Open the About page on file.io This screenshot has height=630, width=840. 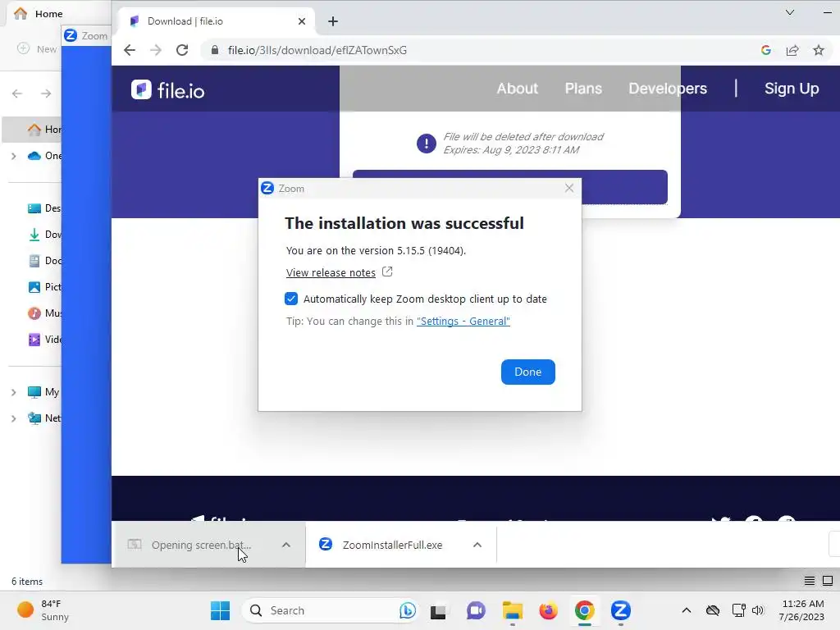tap(517, 89)
